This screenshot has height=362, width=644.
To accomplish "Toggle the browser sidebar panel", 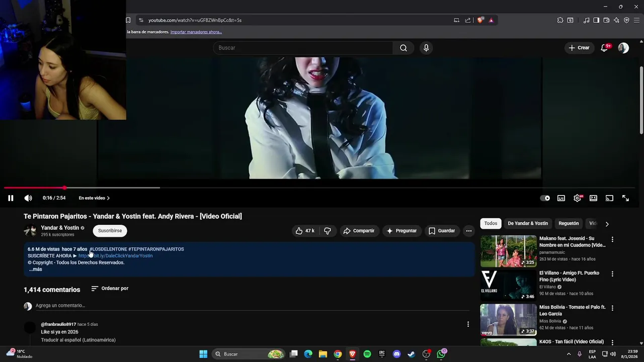I will click(596, 20).
